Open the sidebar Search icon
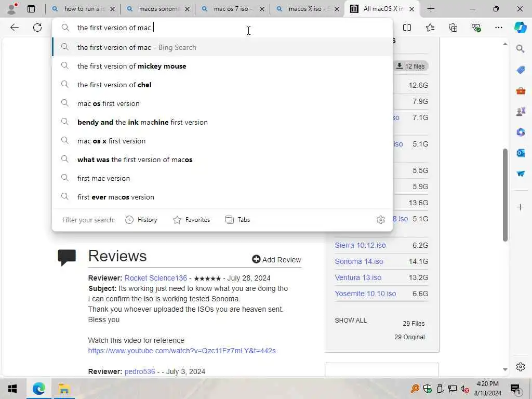The height and width of the screenshot is (399, 532). (x=521, y=49)
